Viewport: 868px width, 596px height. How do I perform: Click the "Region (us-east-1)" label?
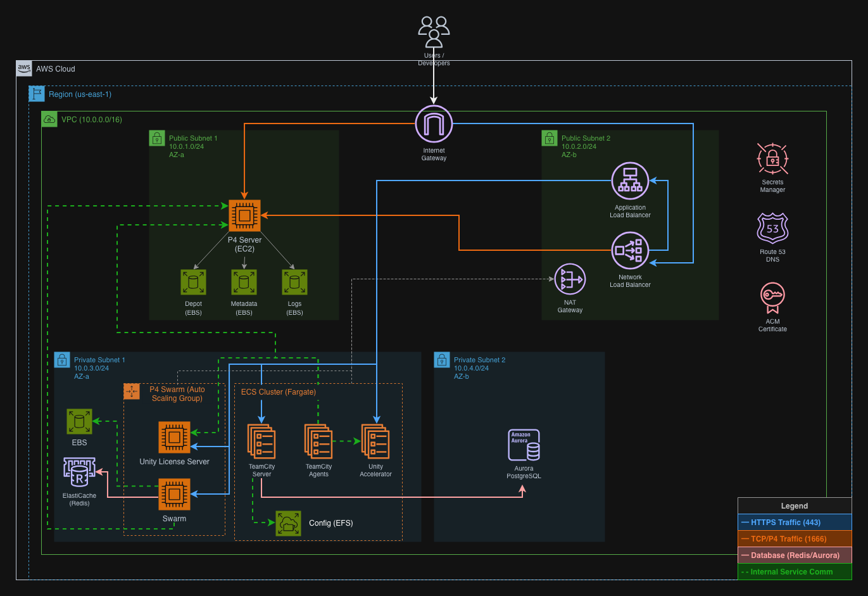click(80, 94)
